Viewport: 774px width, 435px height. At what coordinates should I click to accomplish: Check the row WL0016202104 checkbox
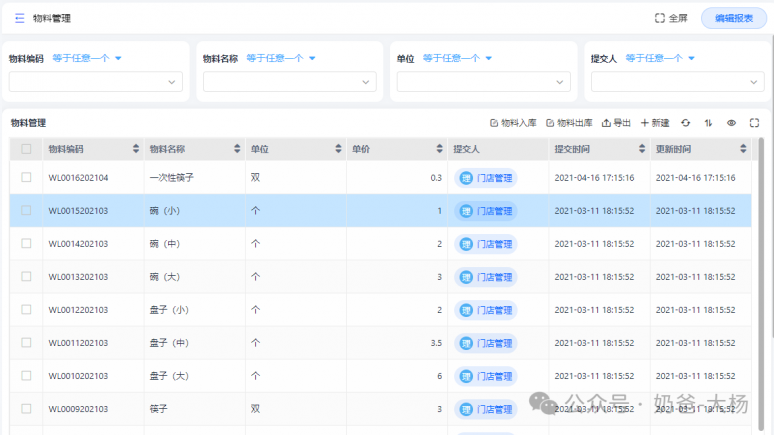[x=26, y=177]
